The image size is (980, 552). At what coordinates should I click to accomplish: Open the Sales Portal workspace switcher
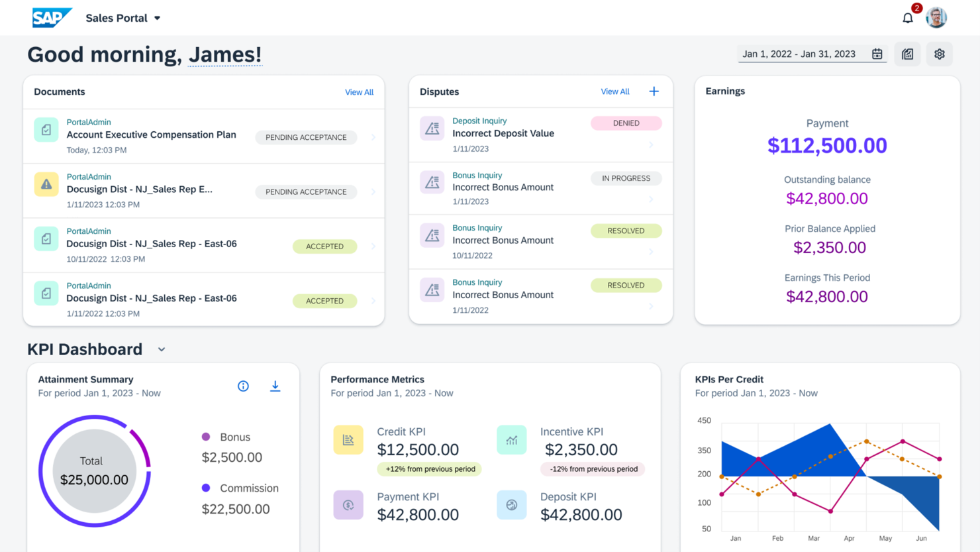click(x=157, y=18)
